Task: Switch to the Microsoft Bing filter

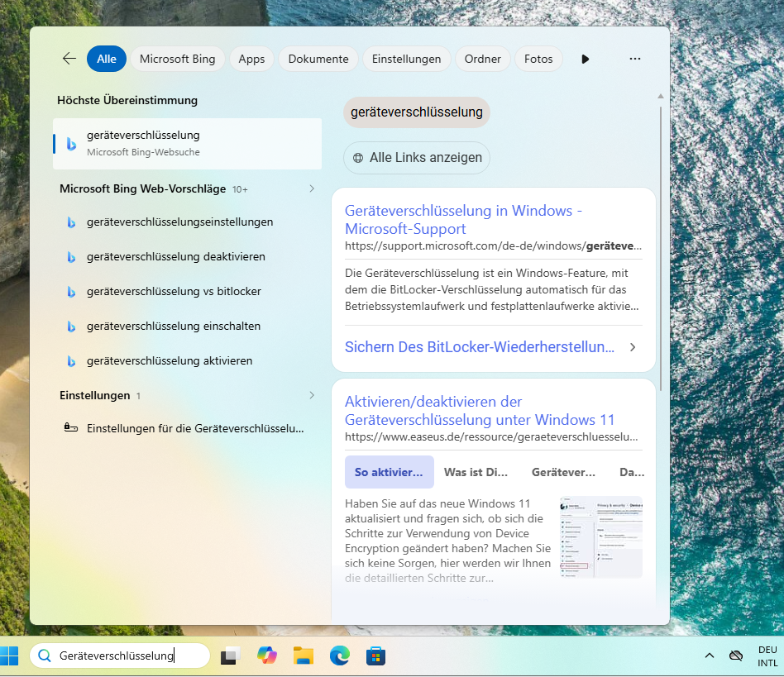Action: 178,59
